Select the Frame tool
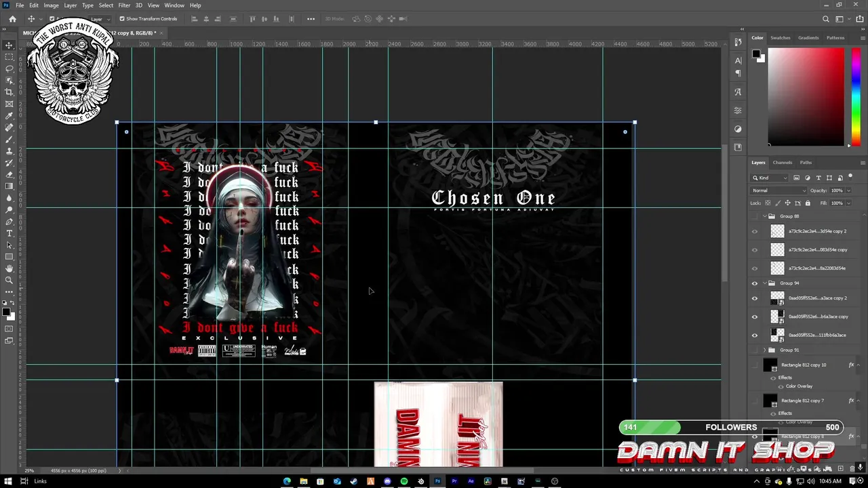This screenshot has width=868, height=488. [x=9, y=104]
